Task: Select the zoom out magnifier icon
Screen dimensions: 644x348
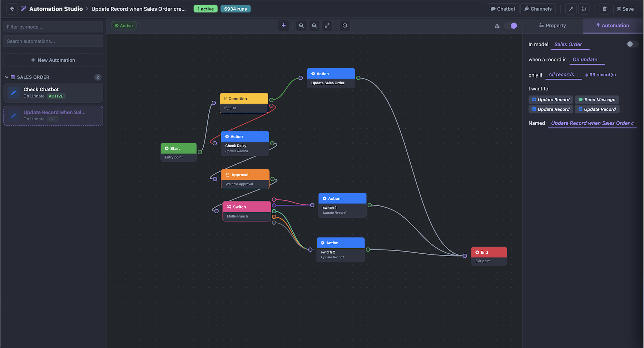Action: tap(314, 25)
